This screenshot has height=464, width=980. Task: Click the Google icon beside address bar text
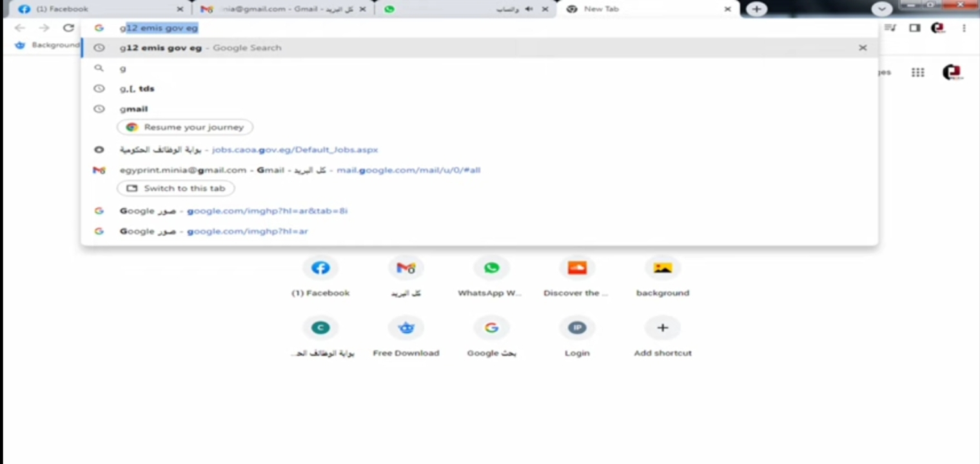click(99, 28)
